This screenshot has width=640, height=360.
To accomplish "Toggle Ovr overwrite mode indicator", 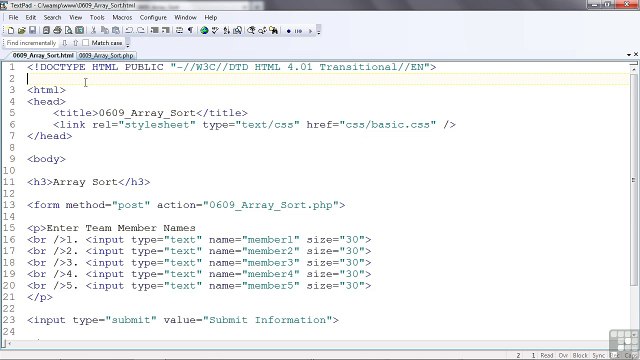I will point(563,356).
